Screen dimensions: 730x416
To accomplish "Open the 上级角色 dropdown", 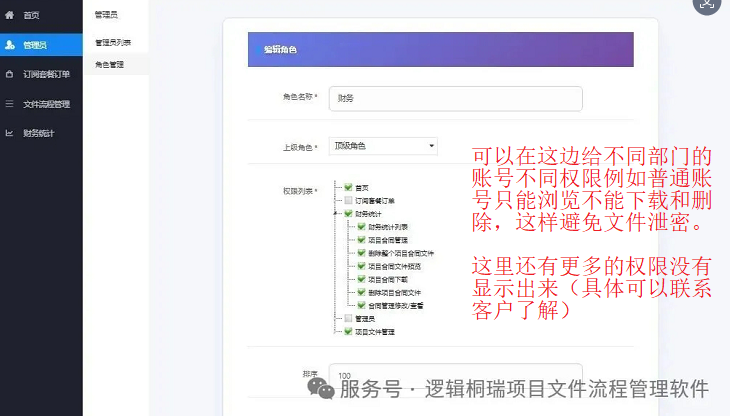I will [383, 146].
